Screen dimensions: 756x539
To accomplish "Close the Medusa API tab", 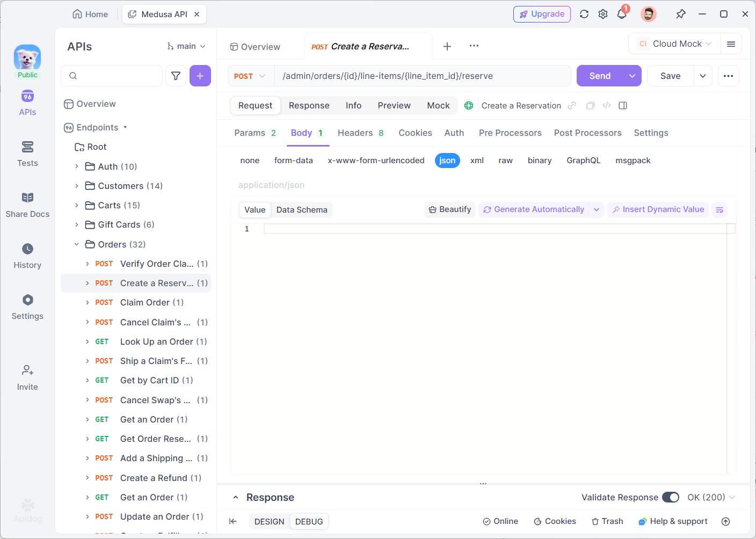I will click(x=197, y=14).
